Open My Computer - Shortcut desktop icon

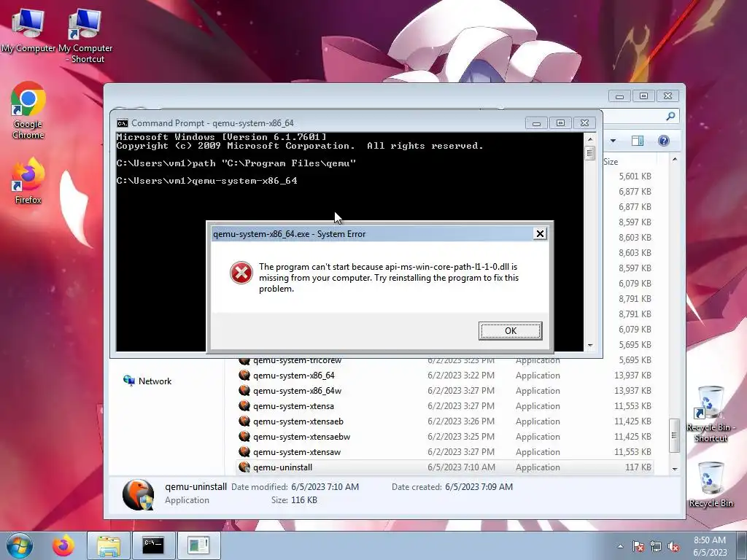pos(85,36)
